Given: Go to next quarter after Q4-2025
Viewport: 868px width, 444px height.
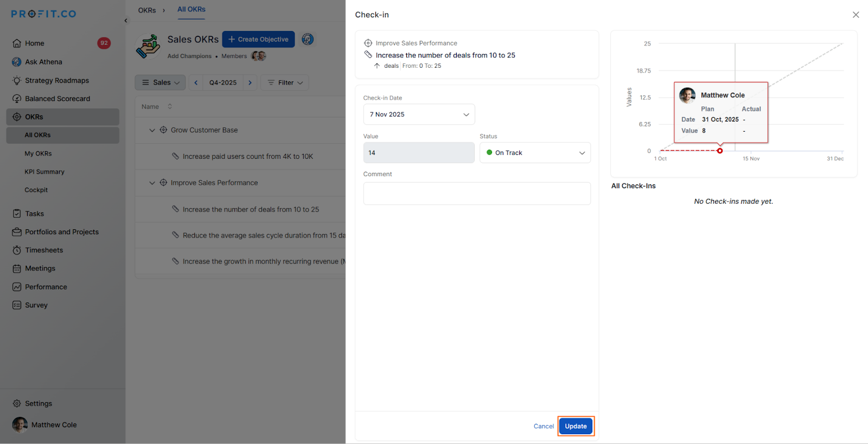Looking at the screenshot, I should click(x=250, y=82).
